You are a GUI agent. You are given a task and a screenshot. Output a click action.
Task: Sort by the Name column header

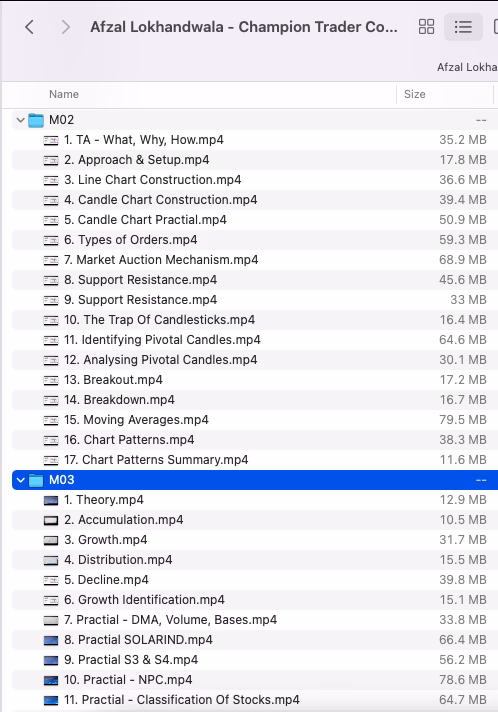64,94
